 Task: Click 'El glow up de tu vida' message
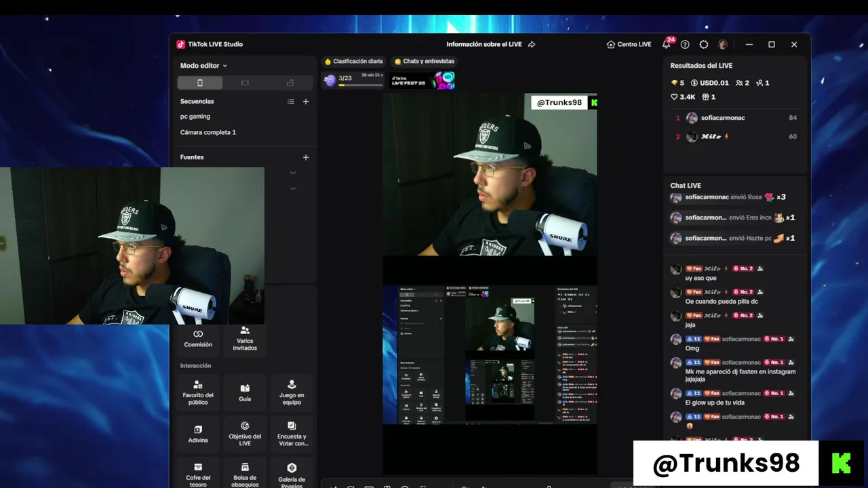pyautogui.click(x=715, y=403)
